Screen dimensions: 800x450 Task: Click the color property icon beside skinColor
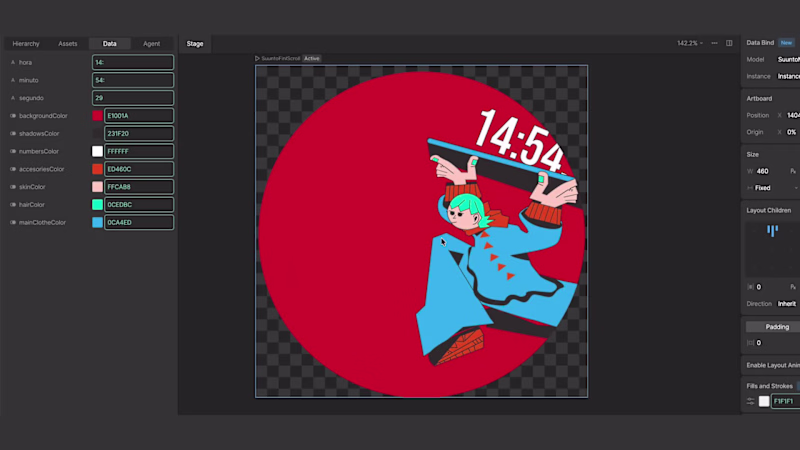click(x=13, y=187)
